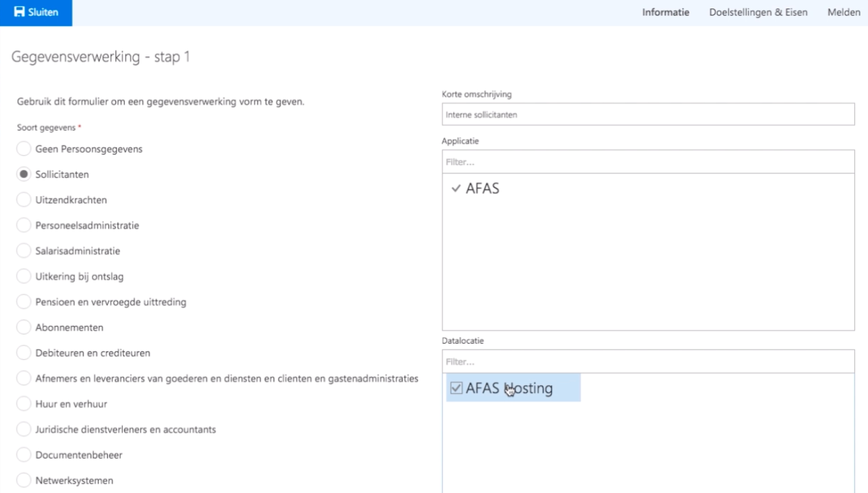
Task: Select the Sollicitanten radio button
Action: pos(24,174)
